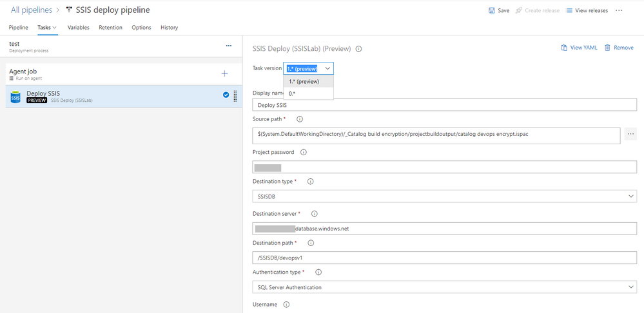Click the View releases list icon
The image size is (644, 313).
click(569, 11)
